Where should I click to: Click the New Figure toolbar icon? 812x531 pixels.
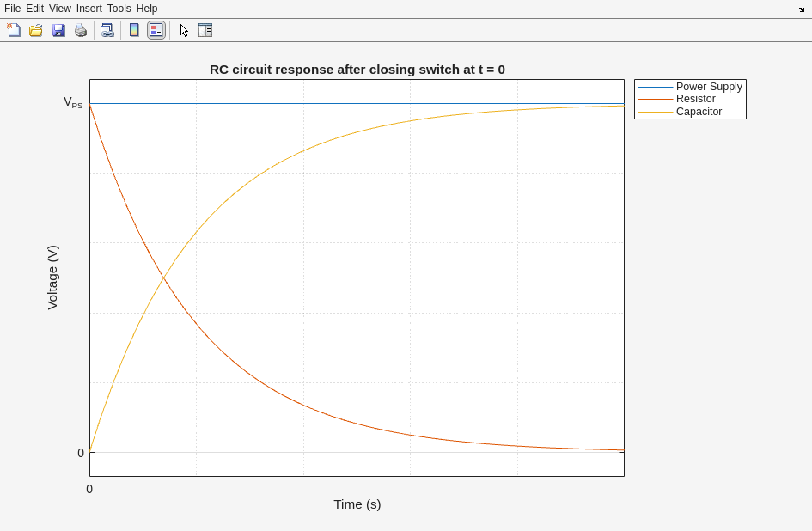tap(14, 30)
